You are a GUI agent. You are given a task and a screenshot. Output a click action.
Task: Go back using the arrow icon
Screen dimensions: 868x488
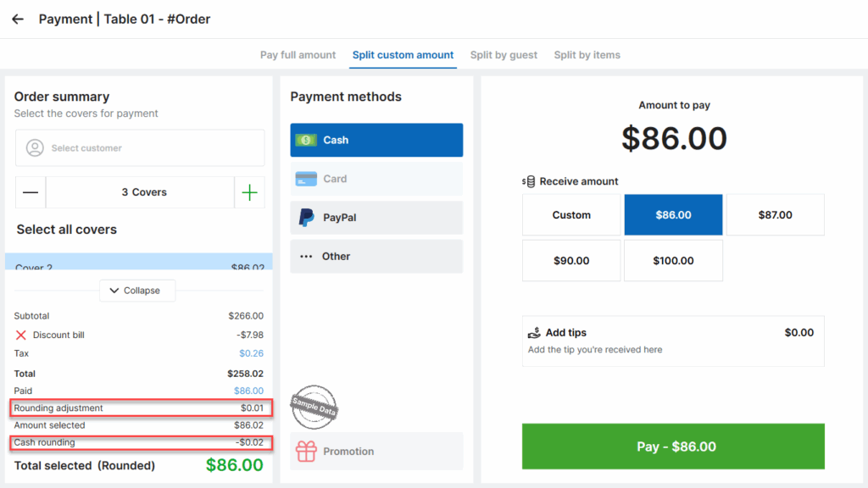tap(18, 19)
